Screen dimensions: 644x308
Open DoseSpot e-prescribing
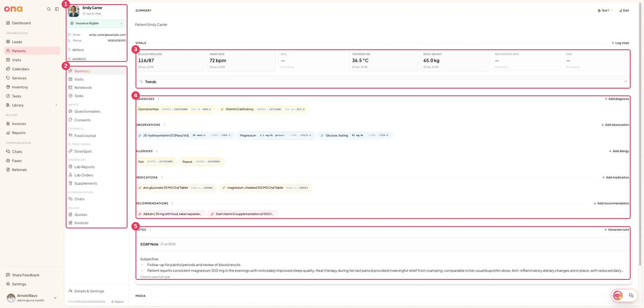pos(97,151)
